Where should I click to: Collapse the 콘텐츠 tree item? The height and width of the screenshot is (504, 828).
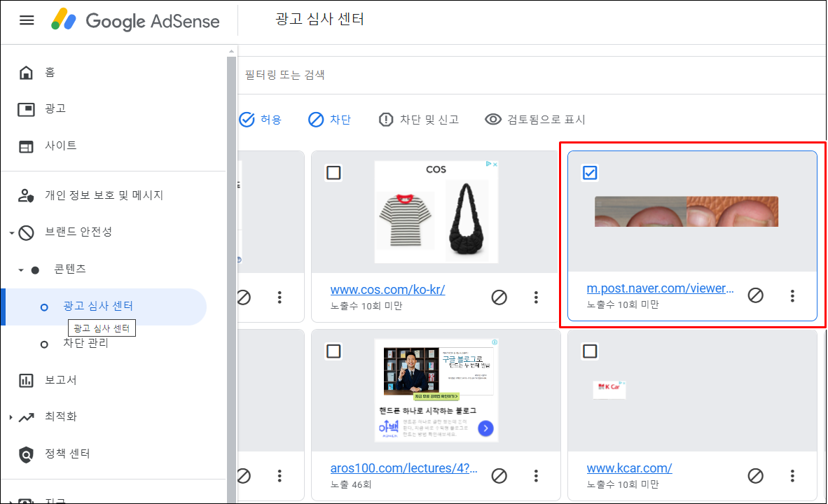(22, 268)
